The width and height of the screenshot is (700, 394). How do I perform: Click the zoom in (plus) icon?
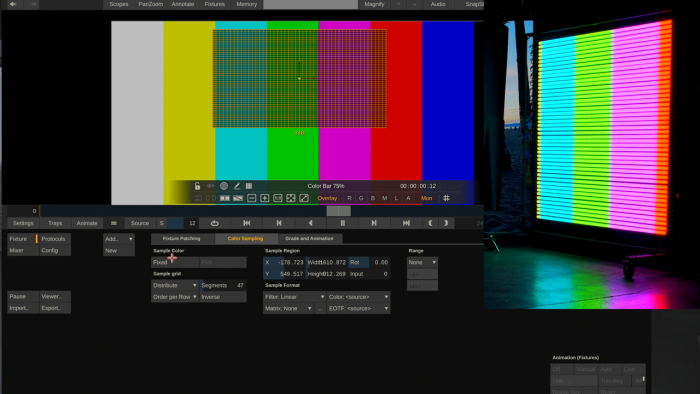point(264,198)
